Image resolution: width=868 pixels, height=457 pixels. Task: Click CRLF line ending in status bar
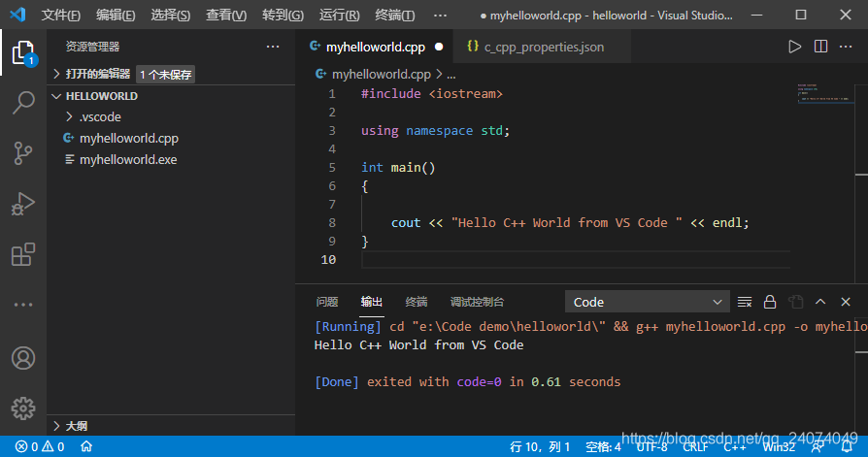pos(695,446)
